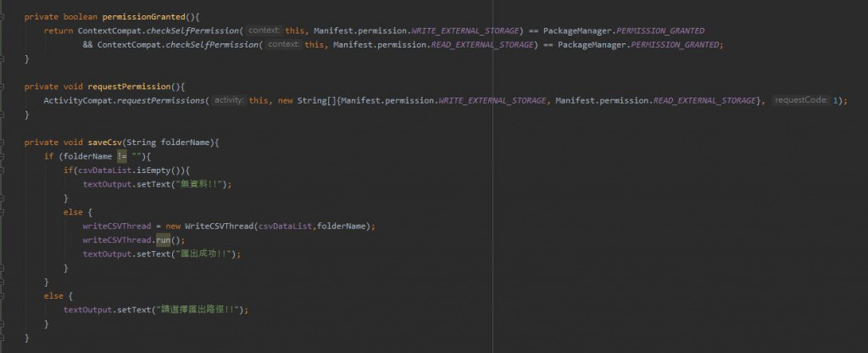Click READ_EXTERNAL_STORAGE inside the String array
Screen dimensions: 868x353
(704, 100)
